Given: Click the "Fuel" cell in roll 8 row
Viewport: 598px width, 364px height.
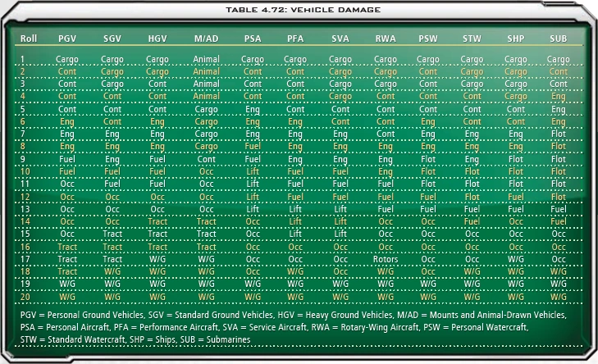Looking at the screenshot, I should tap(253, 147).
